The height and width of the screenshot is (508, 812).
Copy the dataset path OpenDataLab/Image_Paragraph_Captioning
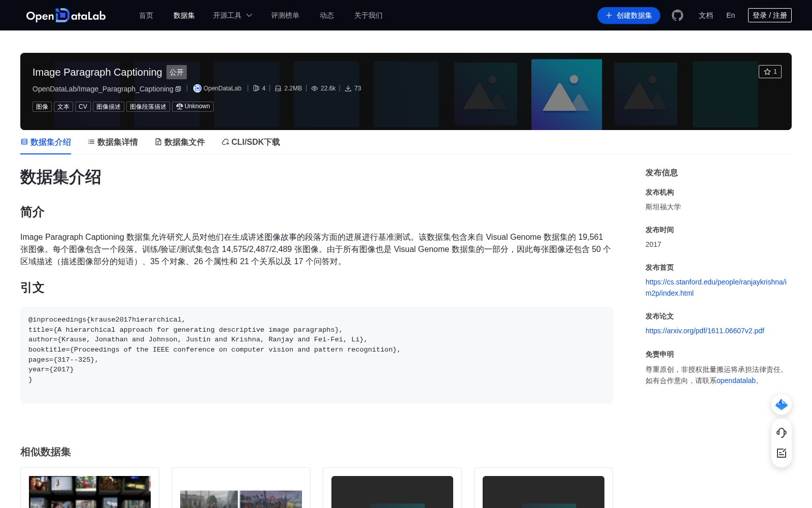tap(178, 89)
